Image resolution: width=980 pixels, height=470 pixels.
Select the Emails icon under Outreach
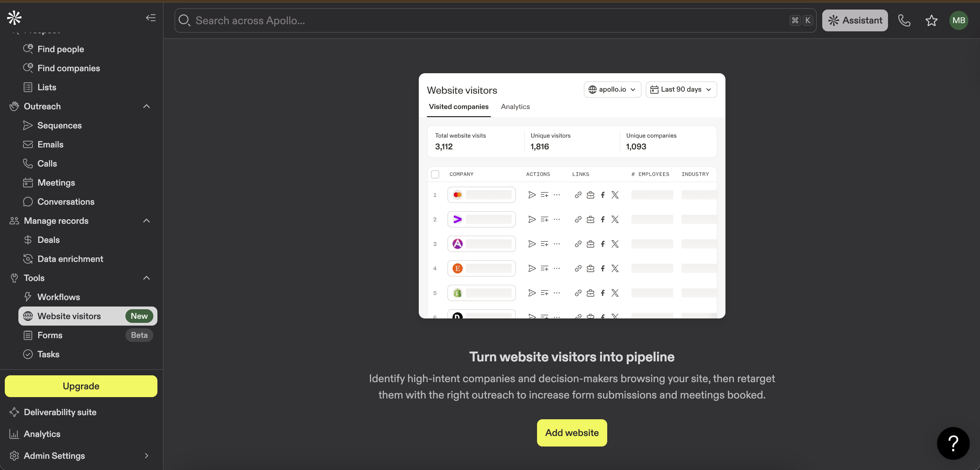pos(28,144)
